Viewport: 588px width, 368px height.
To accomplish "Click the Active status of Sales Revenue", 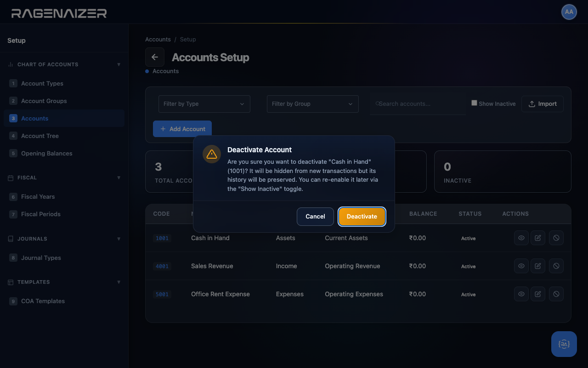I will 469,266.
